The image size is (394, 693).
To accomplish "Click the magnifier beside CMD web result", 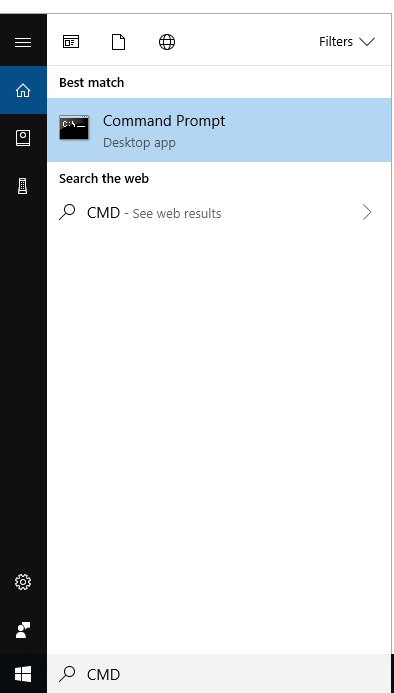I will 67,213.
